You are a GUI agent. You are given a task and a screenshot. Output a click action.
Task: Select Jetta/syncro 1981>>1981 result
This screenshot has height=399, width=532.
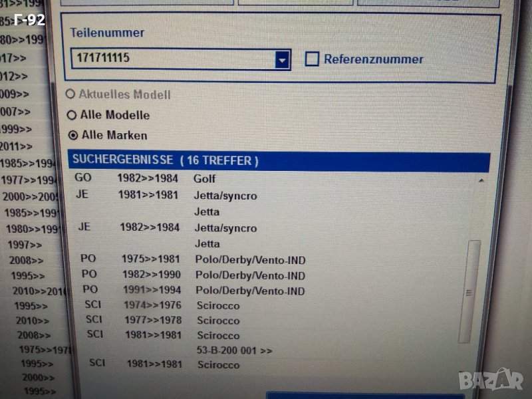pos(225,196)
